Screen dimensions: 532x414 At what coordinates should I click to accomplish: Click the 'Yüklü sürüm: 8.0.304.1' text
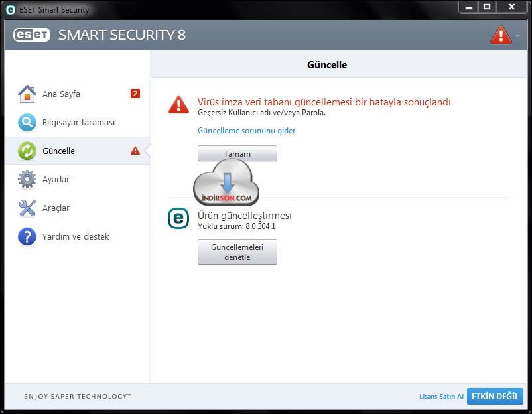tap(237, 226)
